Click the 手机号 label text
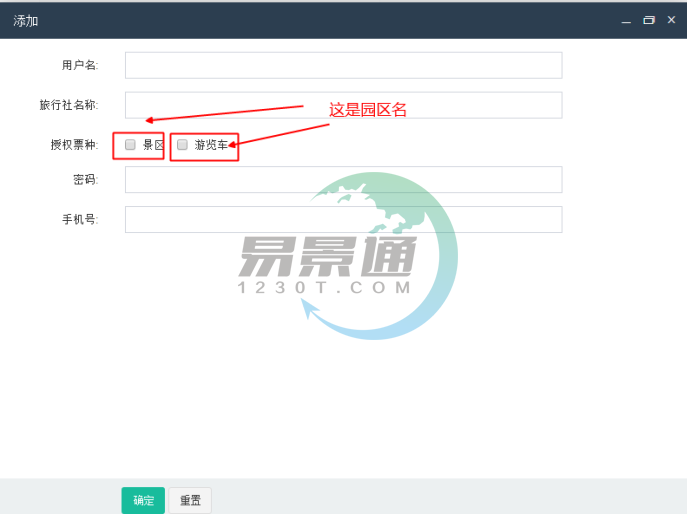687x515 pixels. pyautogui.click(x=80, y=220)
